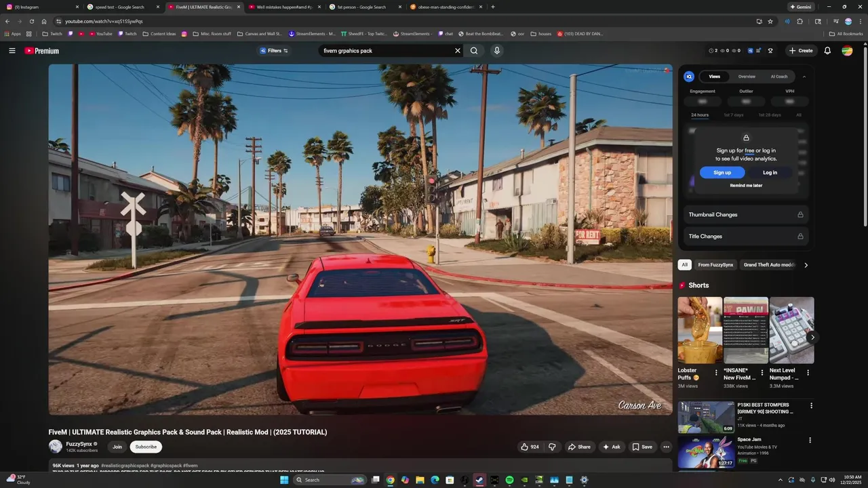Clear the YouTube search query

[x=457, y=51]
